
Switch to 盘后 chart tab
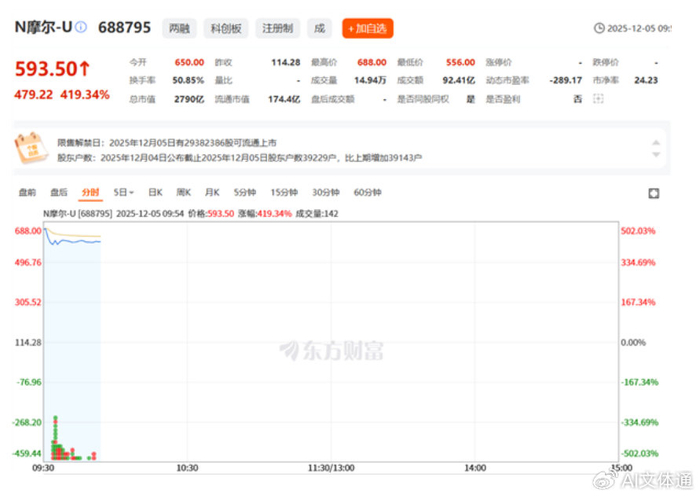click(58, 192)
